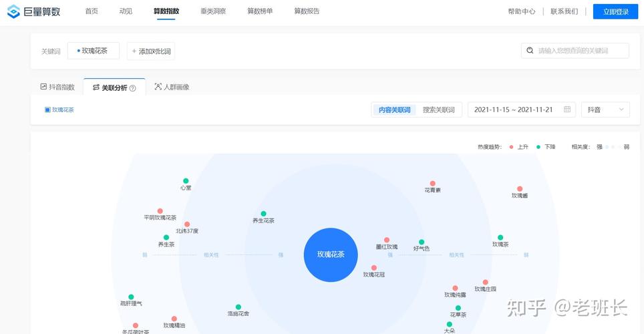Click the 好气色 green node
The width and height of the screenshot is (644, 334).
[422, 242]
